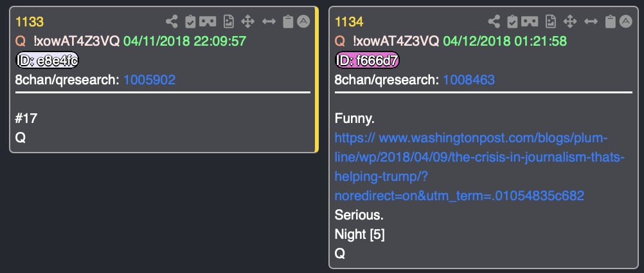Click the VR goggles icon on post 1133
644x273 pixels.
click(208, 21)
